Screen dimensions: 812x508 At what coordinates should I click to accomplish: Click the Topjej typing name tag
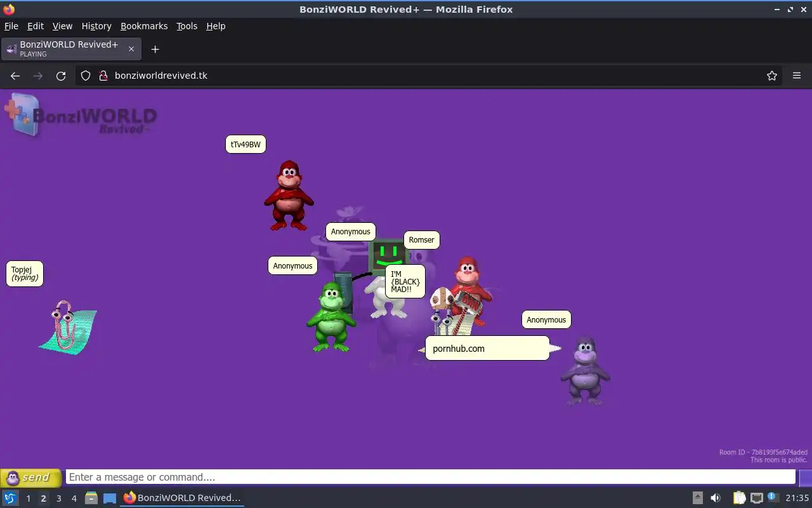25,274
